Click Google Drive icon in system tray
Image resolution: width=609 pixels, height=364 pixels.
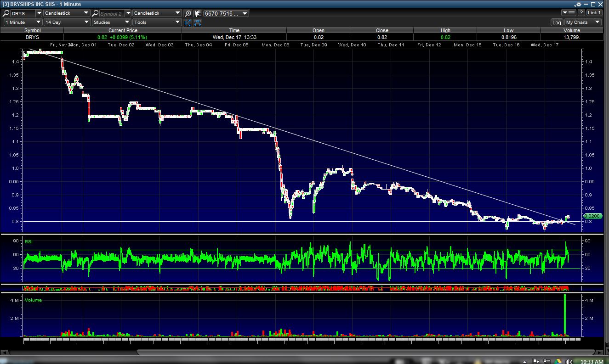click(557, 361)
